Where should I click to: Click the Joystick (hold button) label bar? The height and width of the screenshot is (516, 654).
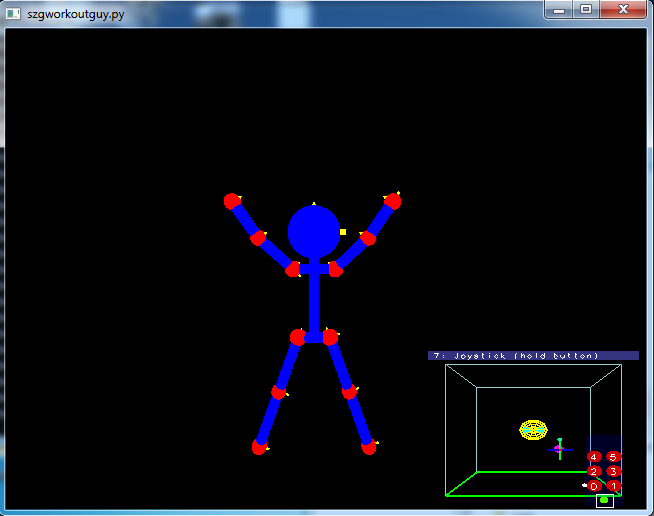[533, 355]
